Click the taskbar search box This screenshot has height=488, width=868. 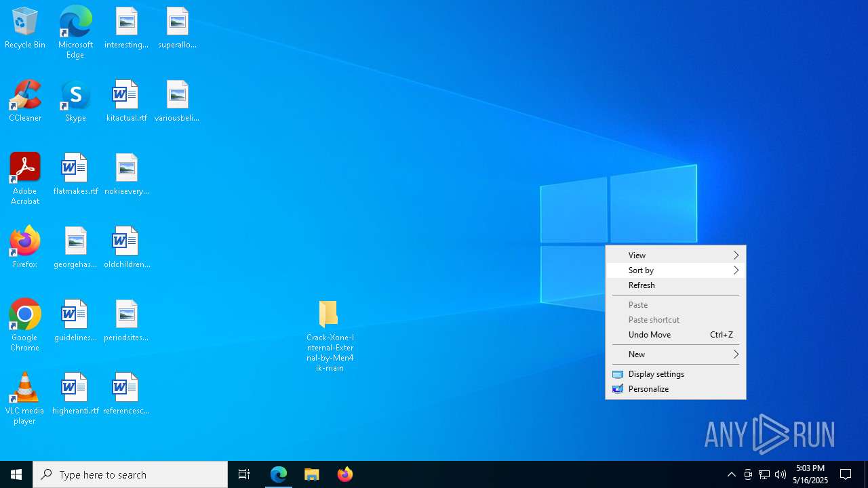[130, 474]
